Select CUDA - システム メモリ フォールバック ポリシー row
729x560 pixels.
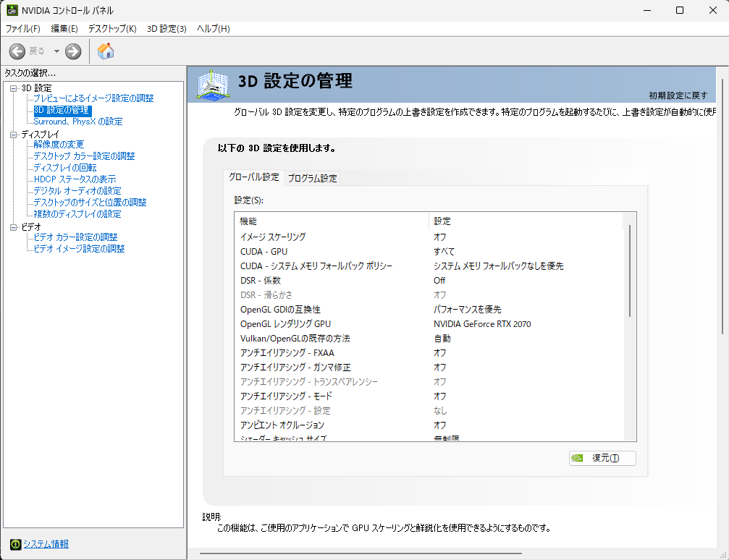pos(428,266)
